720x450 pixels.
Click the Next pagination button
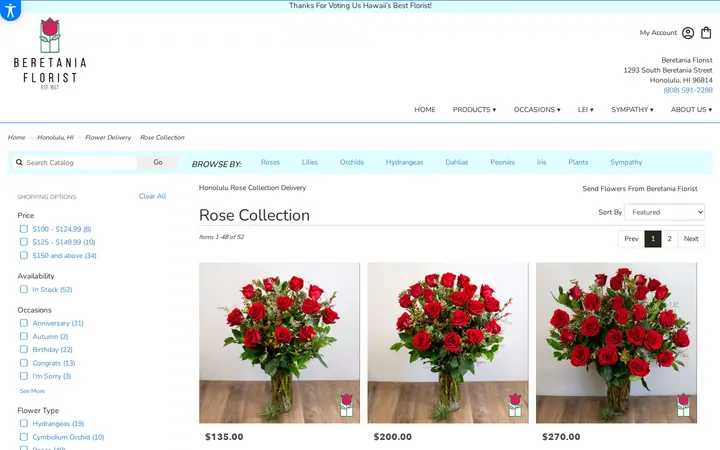tap(691, 239)
